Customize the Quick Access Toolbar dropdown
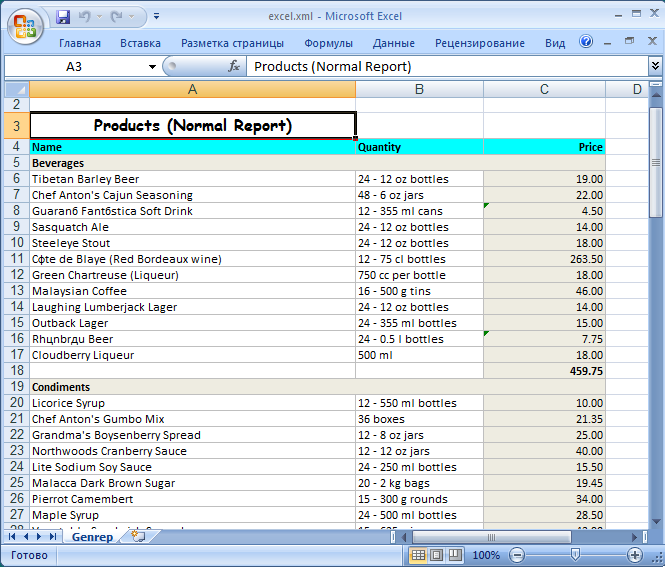The image size is (665, 567). pos(156,17)
